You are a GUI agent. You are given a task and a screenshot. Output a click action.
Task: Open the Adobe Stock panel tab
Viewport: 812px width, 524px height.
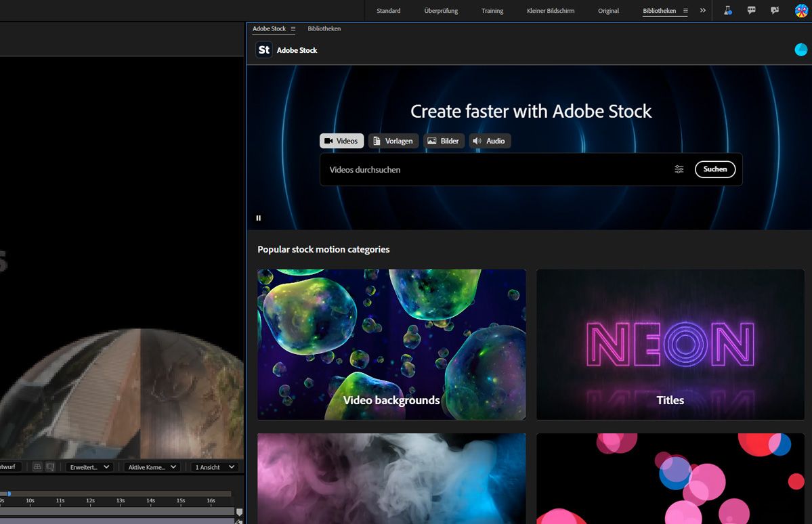[269, 29]
